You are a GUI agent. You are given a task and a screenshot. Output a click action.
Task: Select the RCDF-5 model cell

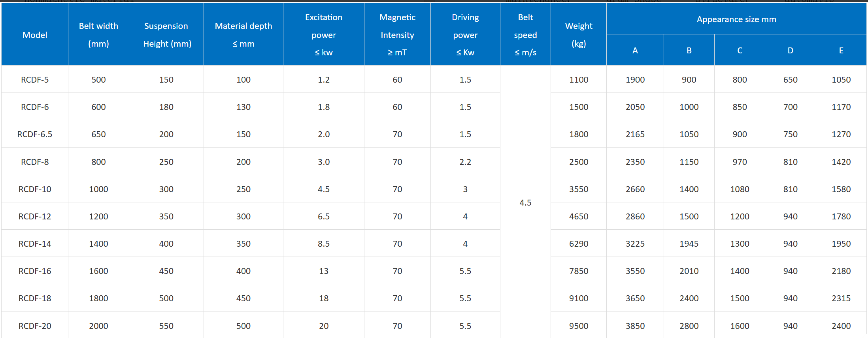point(35,79)
